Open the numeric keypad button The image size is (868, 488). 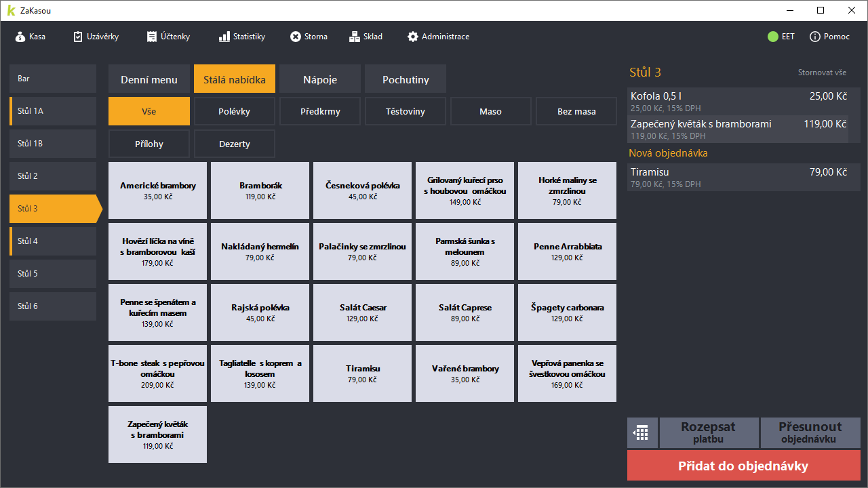pos(642,432)
